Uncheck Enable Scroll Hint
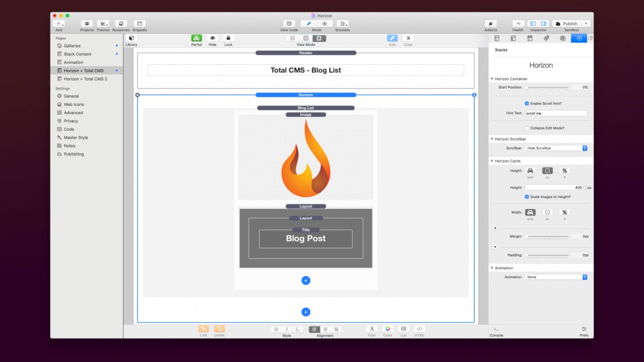 click(527, 104)
